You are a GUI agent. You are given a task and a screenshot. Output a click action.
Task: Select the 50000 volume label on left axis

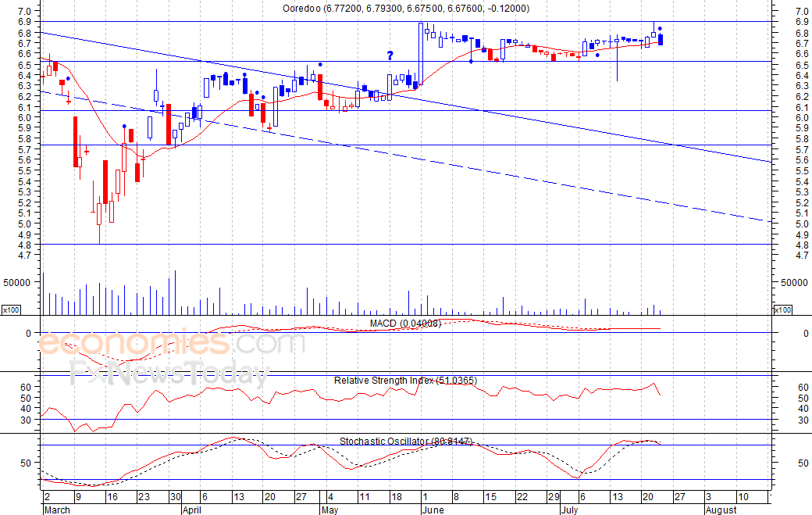[x=17, y=282]
